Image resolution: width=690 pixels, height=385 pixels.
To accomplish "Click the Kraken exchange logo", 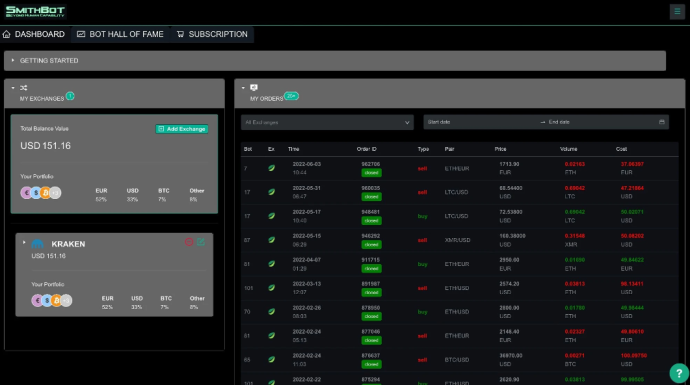I will pos(38,244).
